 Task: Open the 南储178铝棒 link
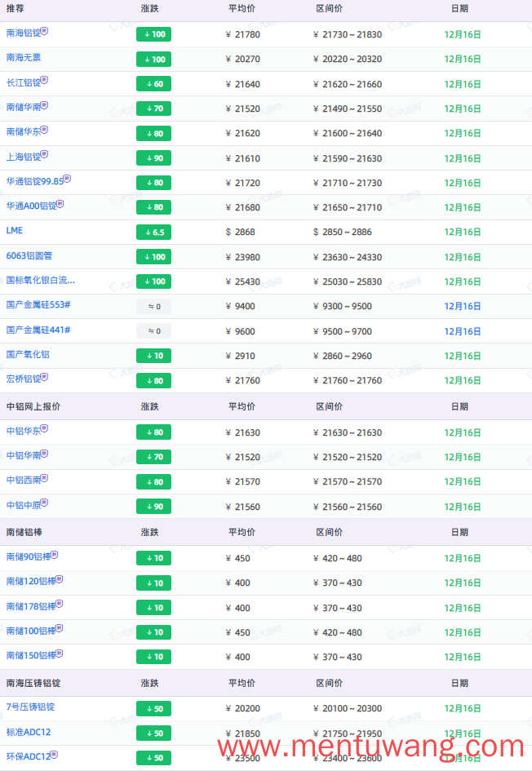point(31,607)
